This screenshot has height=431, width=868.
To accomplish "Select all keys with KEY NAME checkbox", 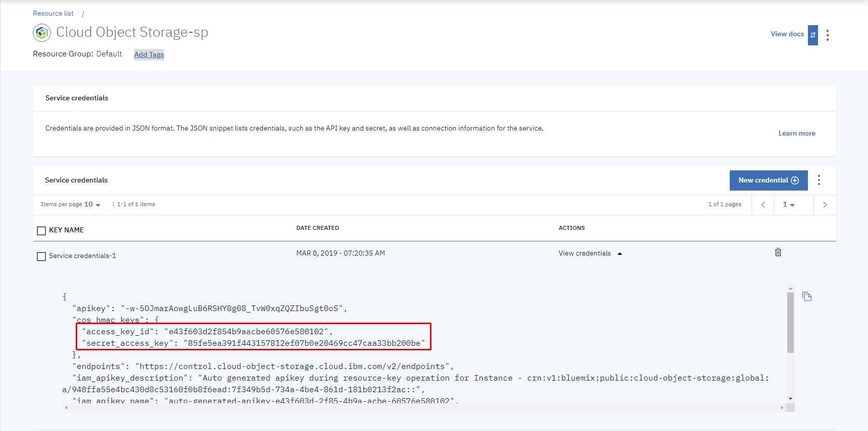I will [x=41, y=231].
